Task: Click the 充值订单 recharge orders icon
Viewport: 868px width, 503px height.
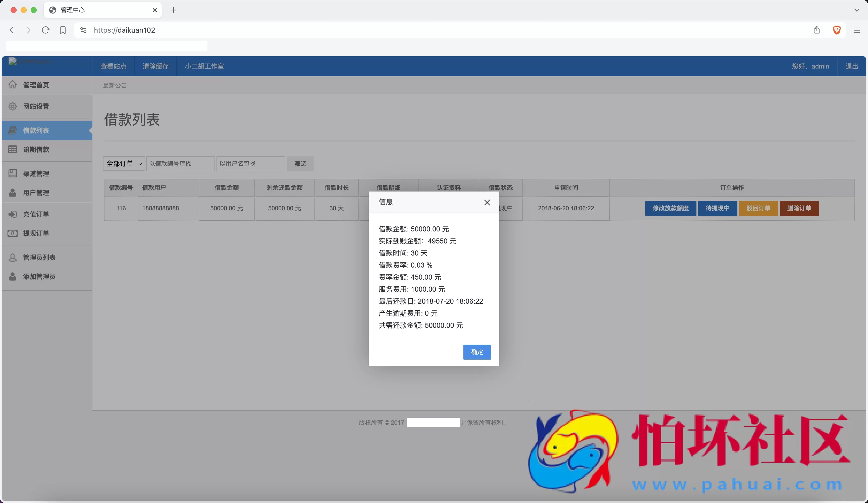Action: [13, 214]
